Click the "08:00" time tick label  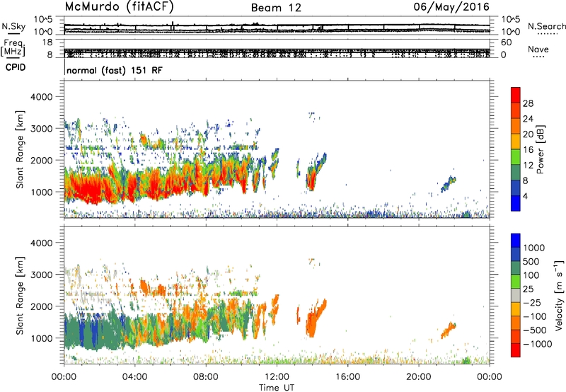pyautogui.click(x=206, y=377)
